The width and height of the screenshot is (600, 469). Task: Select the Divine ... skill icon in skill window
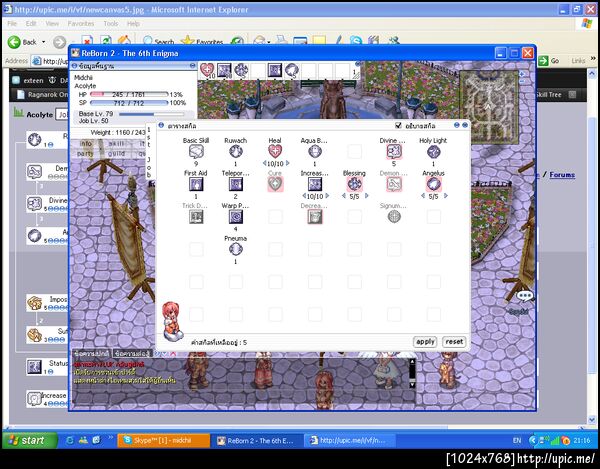(394, 151)
